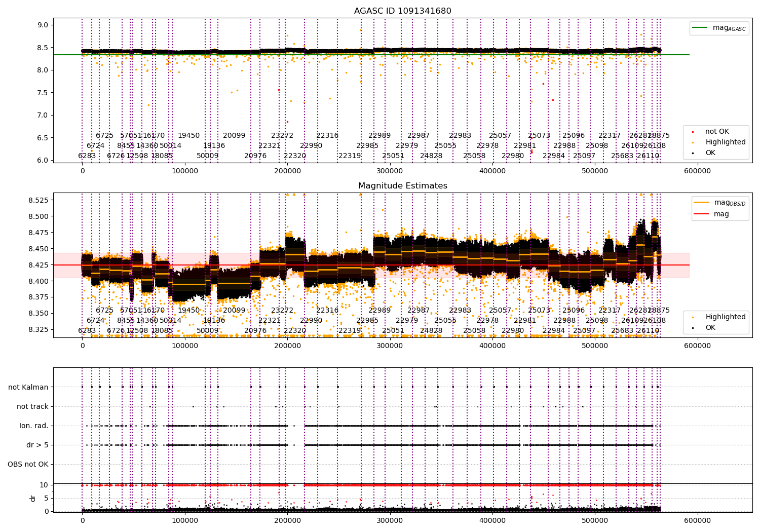This screenshot has height=532, width=760.
Task: Click 'Highlighted' legend entry in the top plot
Action: pos(720,142)
